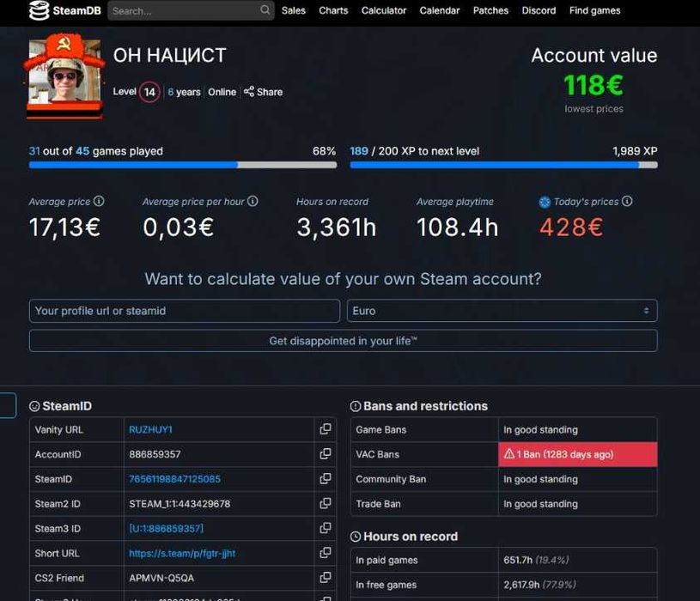
Task: Click the 428€ today's prices value
Action: click(571, 228)
